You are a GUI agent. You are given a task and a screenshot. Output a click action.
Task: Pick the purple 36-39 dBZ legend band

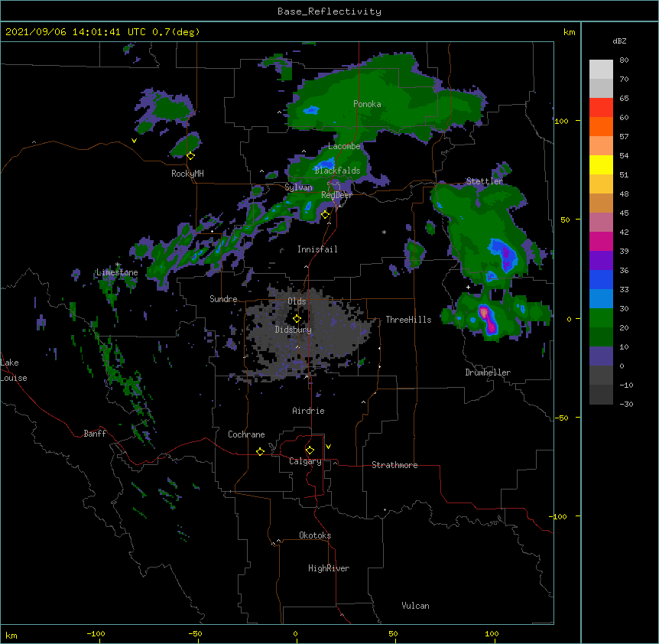(x=601, y=260)
